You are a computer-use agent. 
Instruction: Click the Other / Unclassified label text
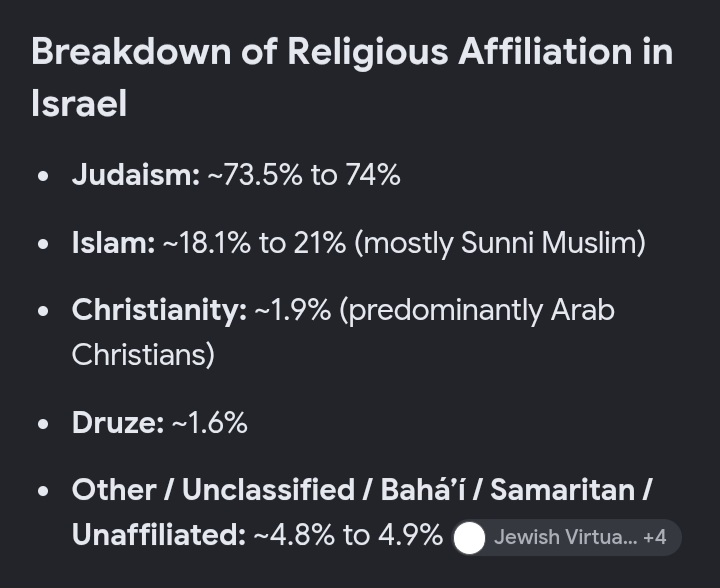(x=213, y=490)
